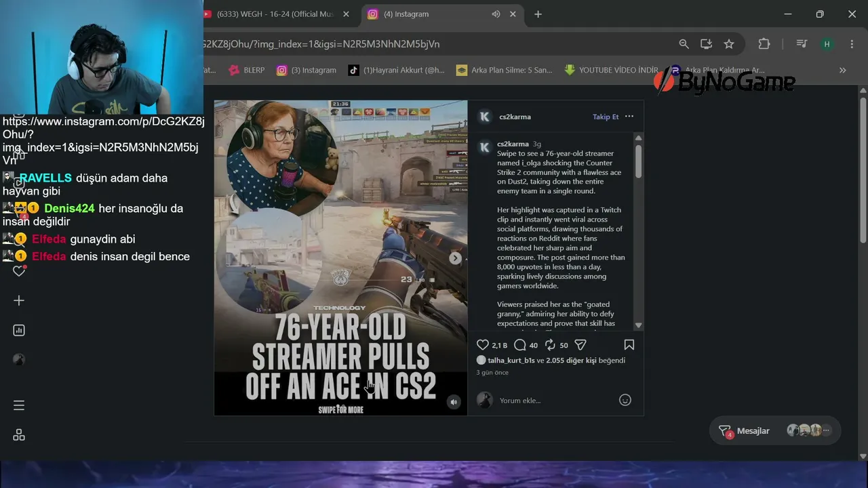Open the cs2karma avatar in the post header
Screen dimensions: 868x488
(485, 117)
